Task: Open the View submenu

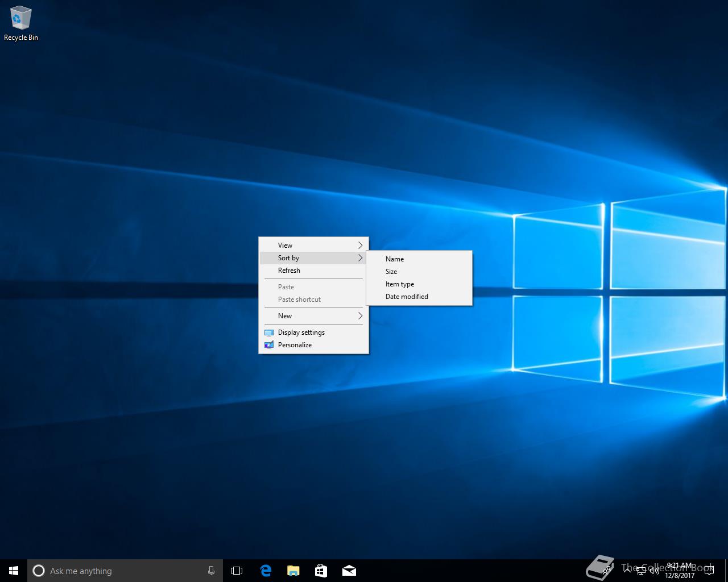Action: pos(313,246)
